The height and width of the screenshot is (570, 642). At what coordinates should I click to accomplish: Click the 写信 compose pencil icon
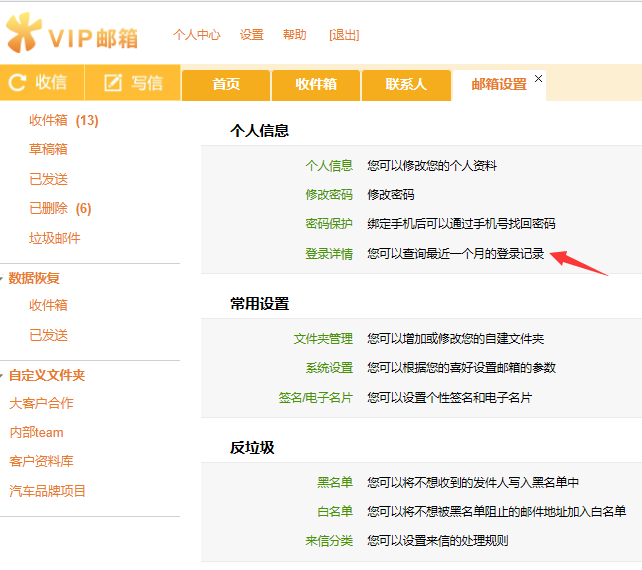pos(113,83)
